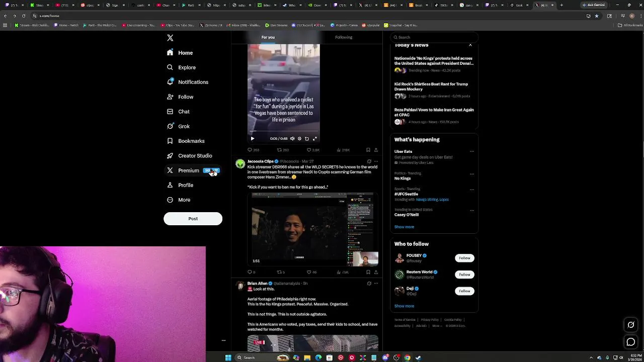Image resolution: width=644 pixels, height=362 pixels.
Task: Open Grok icon on Jacooola Clips post
Action: [369, 161]
